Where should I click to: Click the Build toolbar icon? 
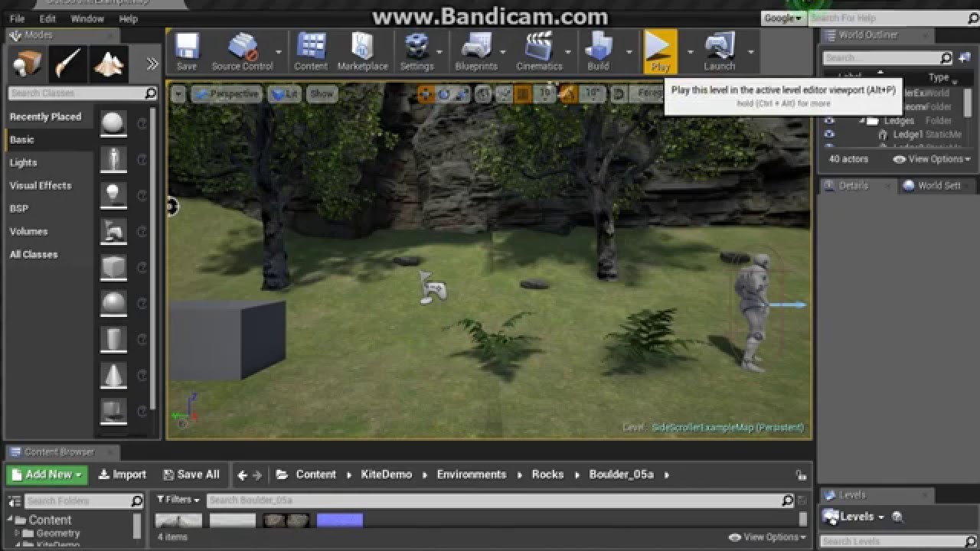pyautogui.click(x=598, y=51)
